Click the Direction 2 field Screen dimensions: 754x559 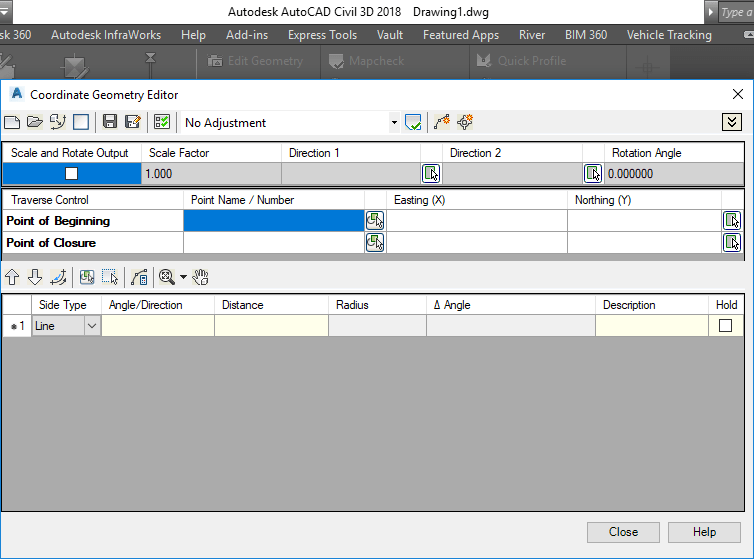coord(512,174)
